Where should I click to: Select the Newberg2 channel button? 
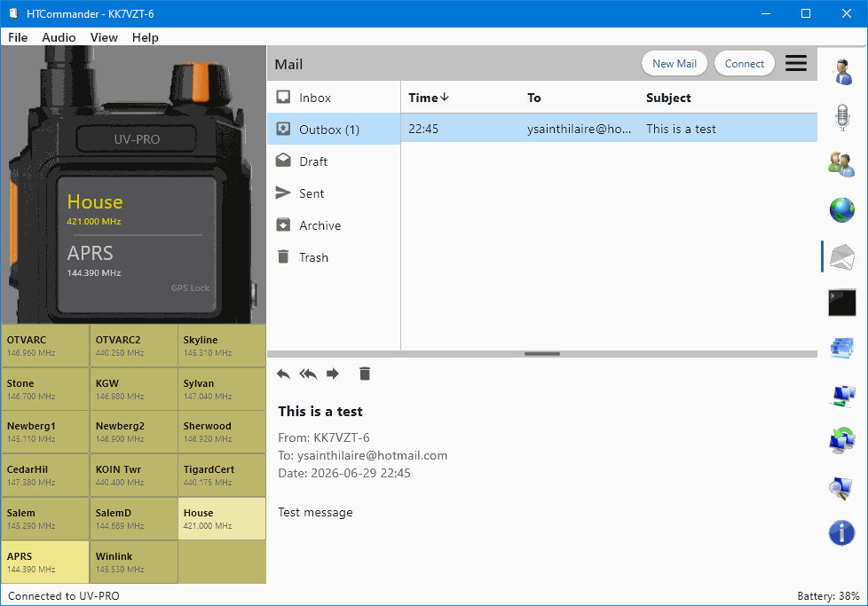[133, 432]
